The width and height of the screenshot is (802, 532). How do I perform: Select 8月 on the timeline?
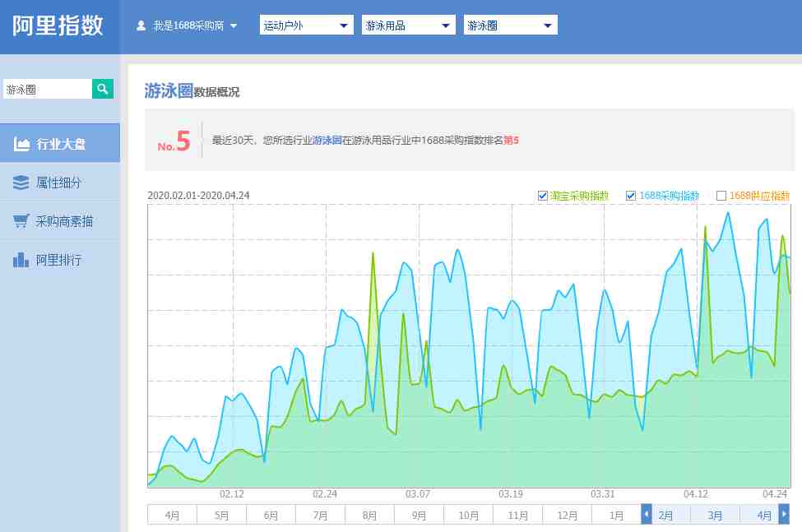pos(370,515)
